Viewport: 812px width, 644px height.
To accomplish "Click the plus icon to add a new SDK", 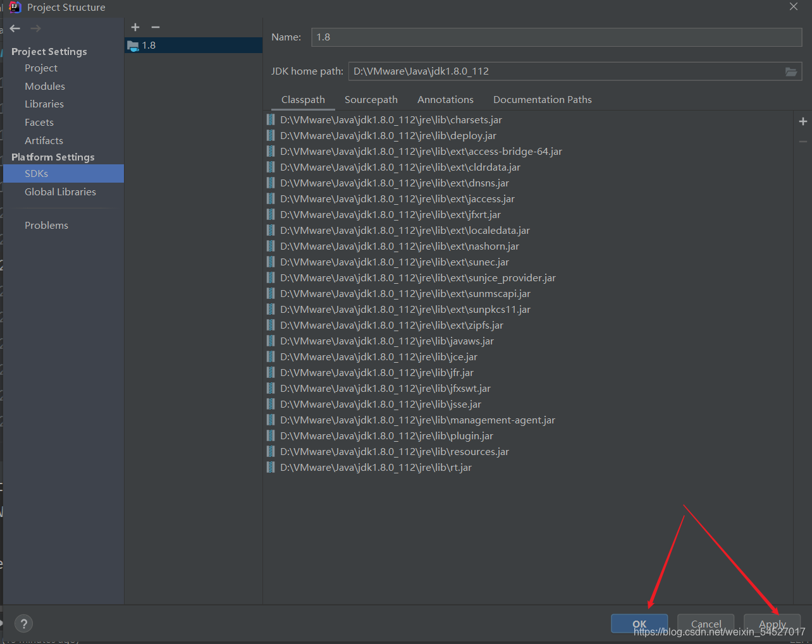I will pos(135,27).
